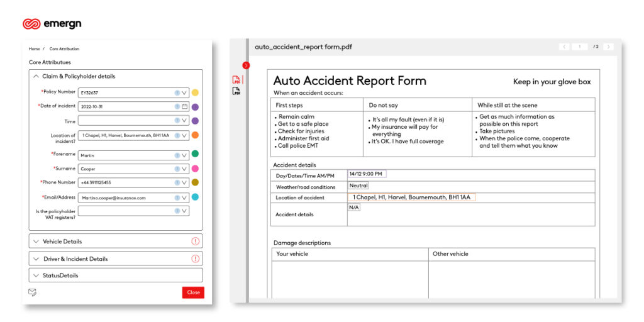Image resolution: width=644 pixels, height=322 pixels.
Task: Navigate to Home breadcrumb
Action: coord(34,49)
